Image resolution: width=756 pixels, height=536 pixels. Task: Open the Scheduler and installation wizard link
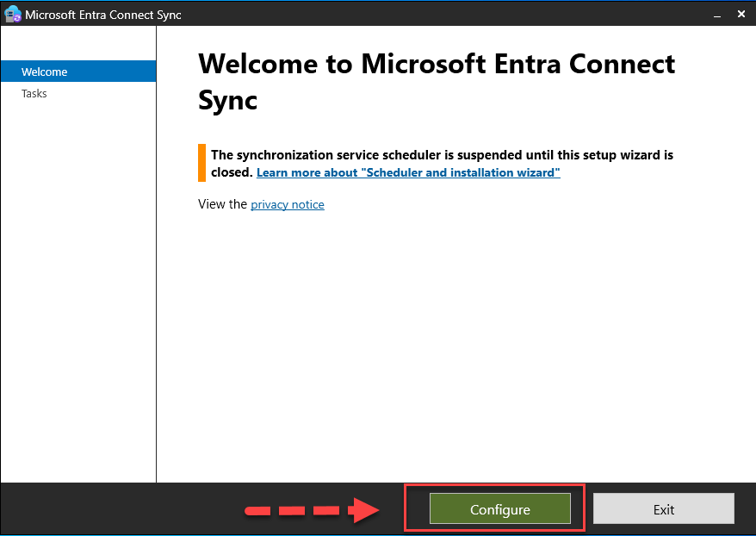[408, 172]
